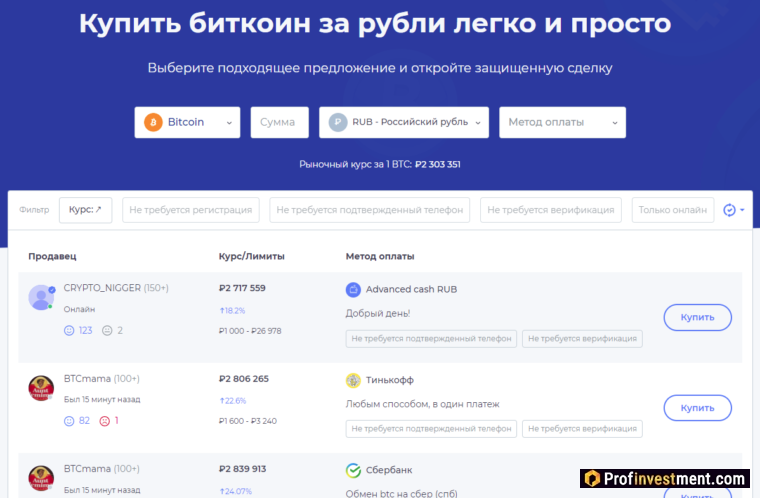The image size is (760, 498).
Task: Click the ↑18.2% rate markup
Action: click(232, 310)
